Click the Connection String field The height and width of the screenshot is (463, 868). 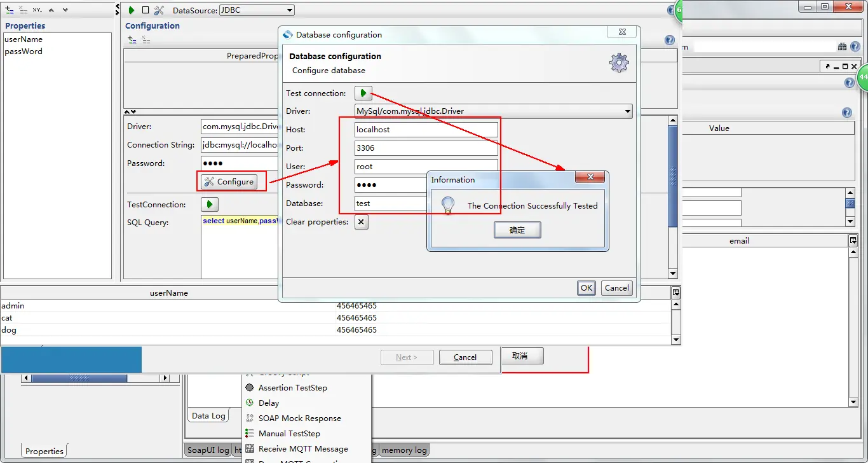coord(240,145)
